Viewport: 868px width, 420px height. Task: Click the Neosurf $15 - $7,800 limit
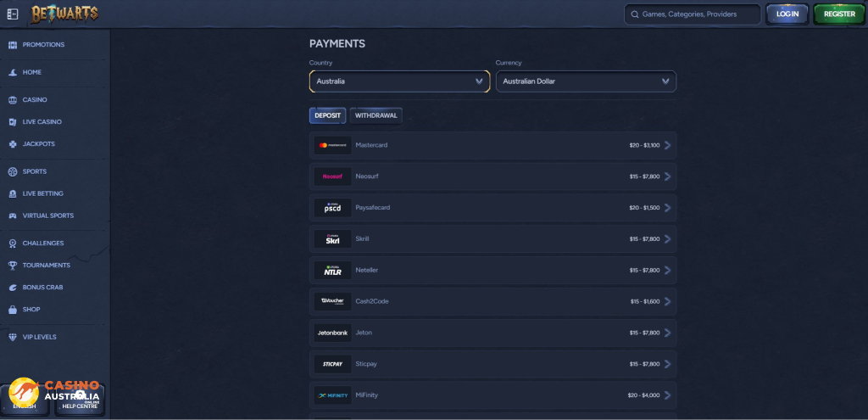[644, 176]
